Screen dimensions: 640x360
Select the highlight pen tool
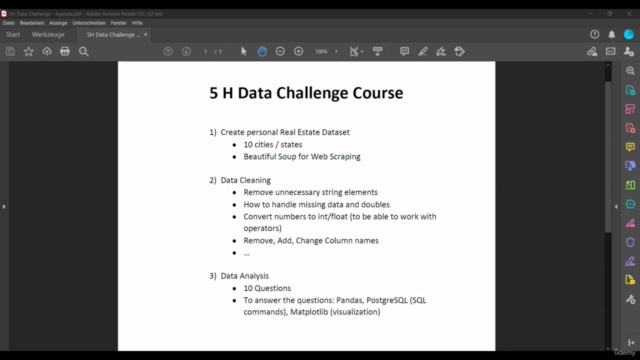(423, 51)
